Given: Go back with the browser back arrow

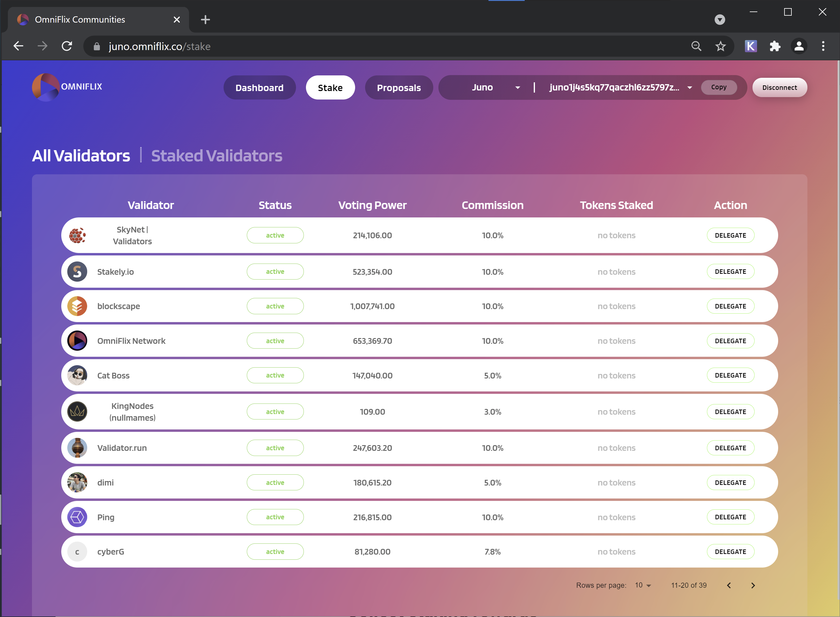Looking at the screenshot, I should tap(18, 46).
